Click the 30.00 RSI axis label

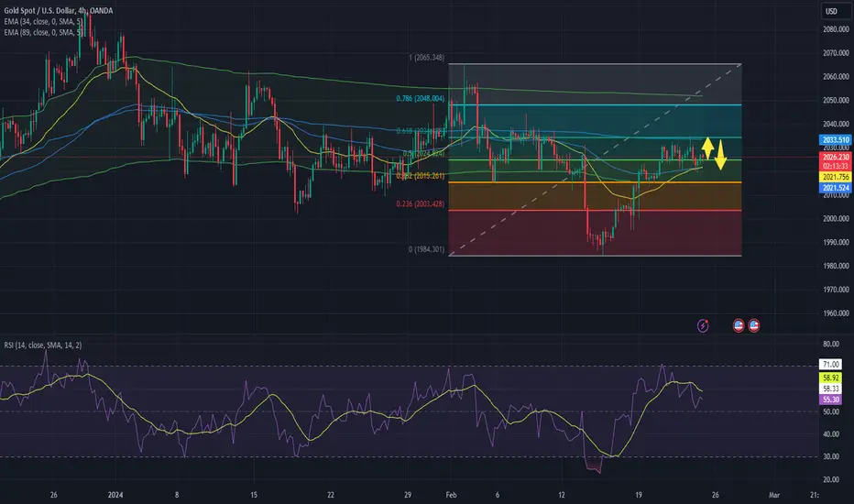[830, 456]
